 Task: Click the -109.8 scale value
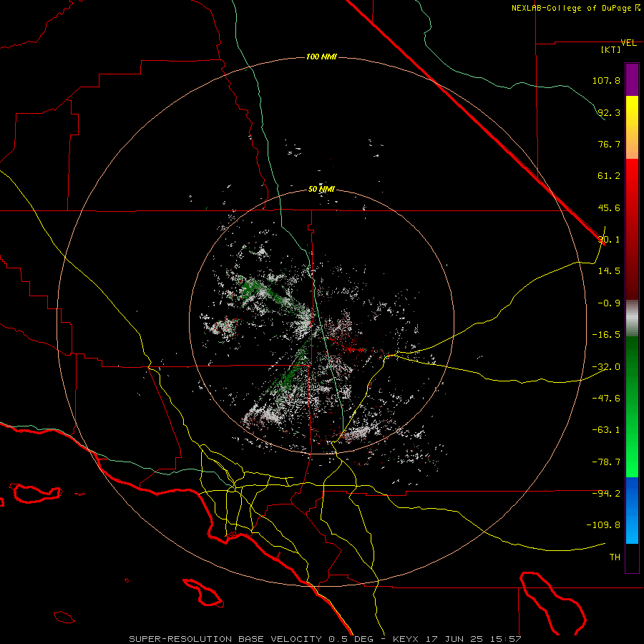click(x=603, y=525)
